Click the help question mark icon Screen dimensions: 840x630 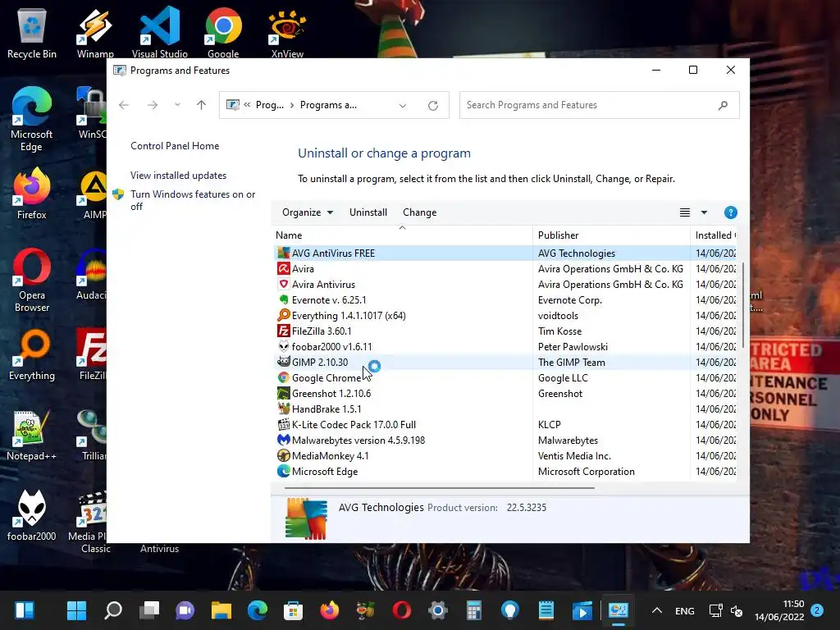pyautogui.click(x=730, y=212)
